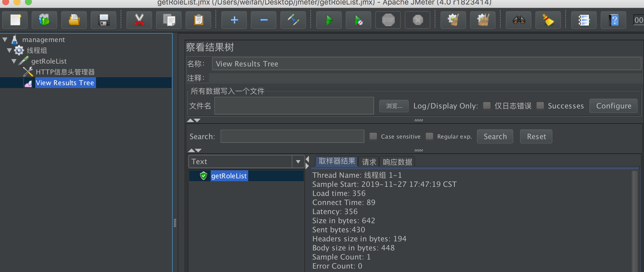
Task: Click the Configure button
Action: coord(614,106)
